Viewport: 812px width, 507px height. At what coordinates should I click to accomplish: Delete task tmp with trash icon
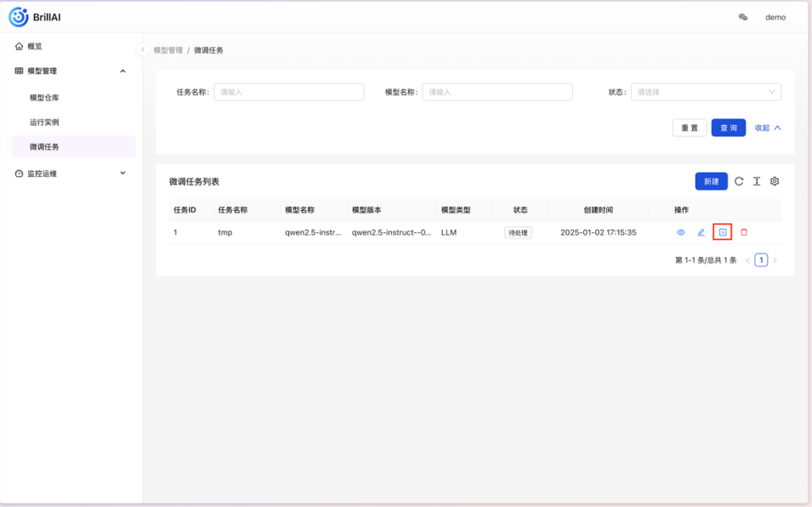pos(744,232)
